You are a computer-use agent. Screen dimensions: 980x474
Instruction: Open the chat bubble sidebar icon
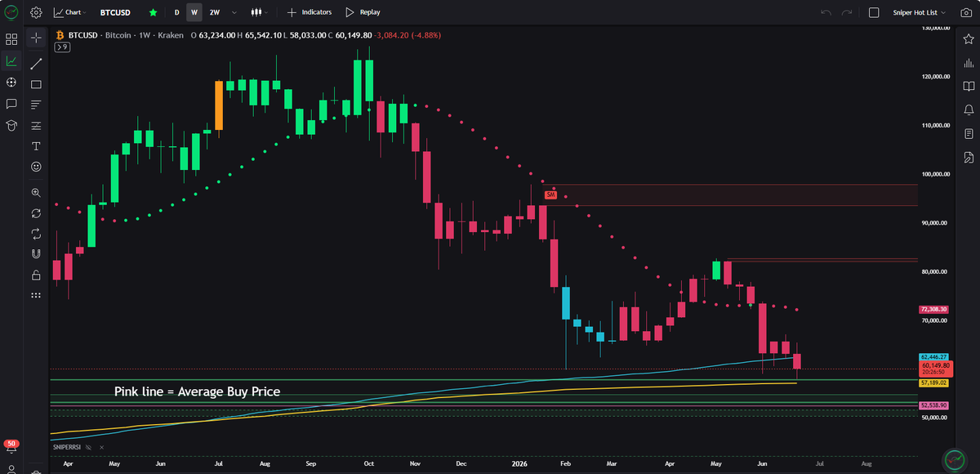coord(11,104)
